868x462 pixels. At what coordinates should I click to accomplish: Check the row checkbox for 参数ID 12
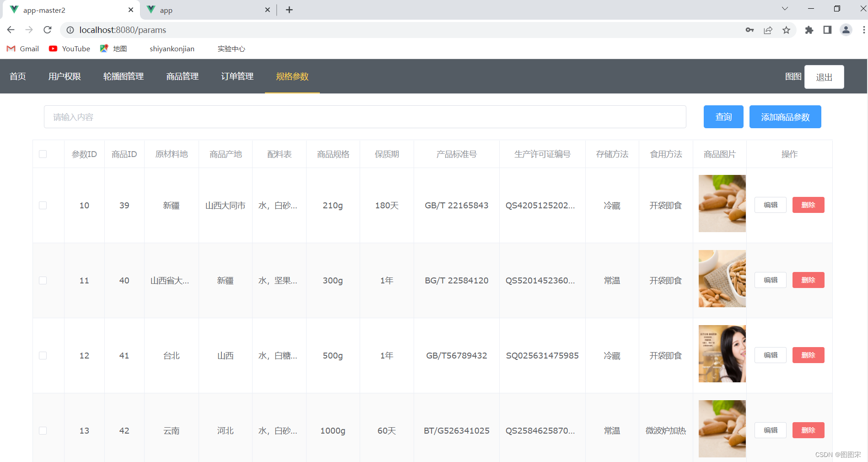pyautogui.click(x=43, y=355)
